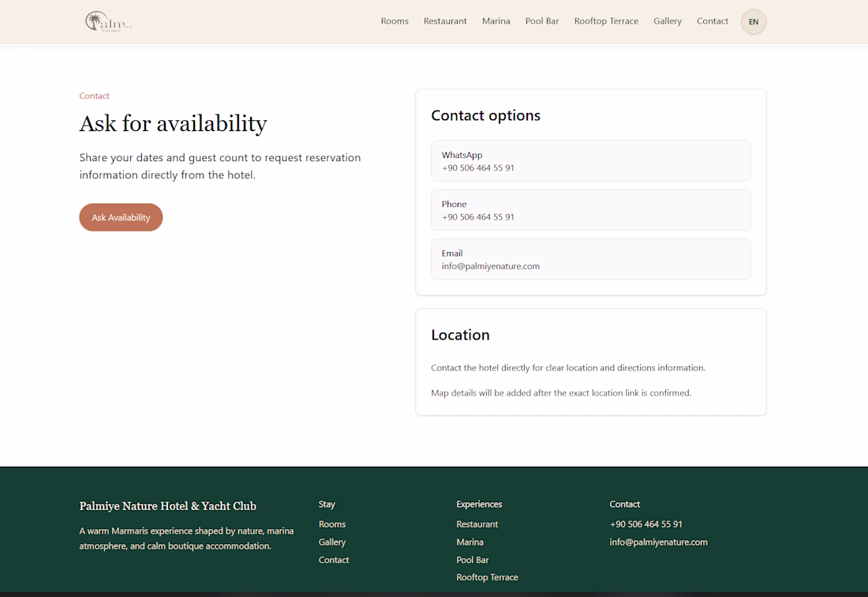
Task: Open the Rooms page from top navigation
Action: coord(394,21)
